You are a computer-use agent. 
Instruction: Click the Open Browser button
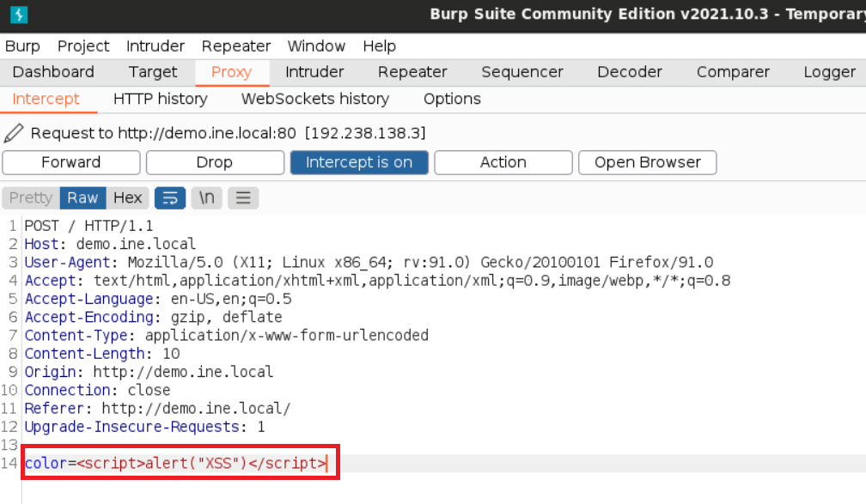coord(647,162)
